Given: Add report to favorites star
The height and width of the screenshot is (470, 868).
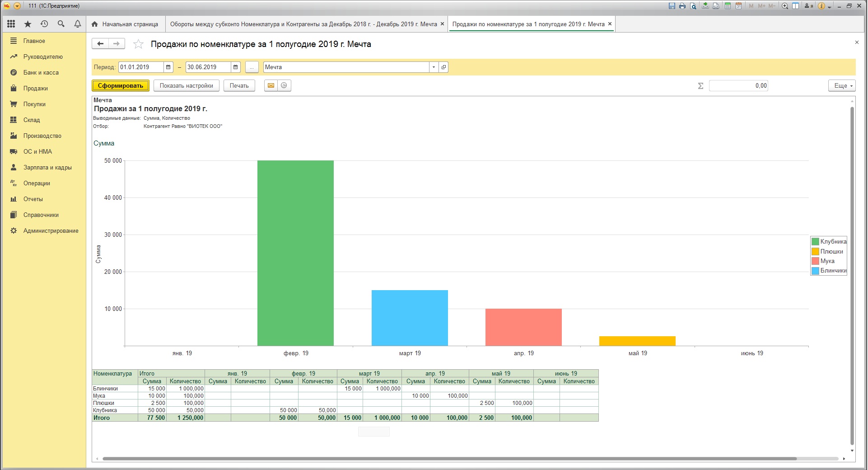Looking at the screenshot, I should coord(138,44).
